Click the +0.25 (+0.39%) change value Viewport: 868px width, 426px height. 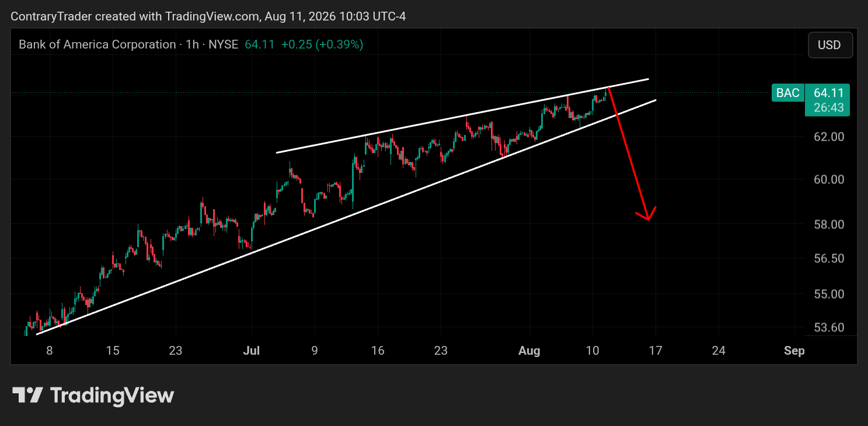[322, 44]
